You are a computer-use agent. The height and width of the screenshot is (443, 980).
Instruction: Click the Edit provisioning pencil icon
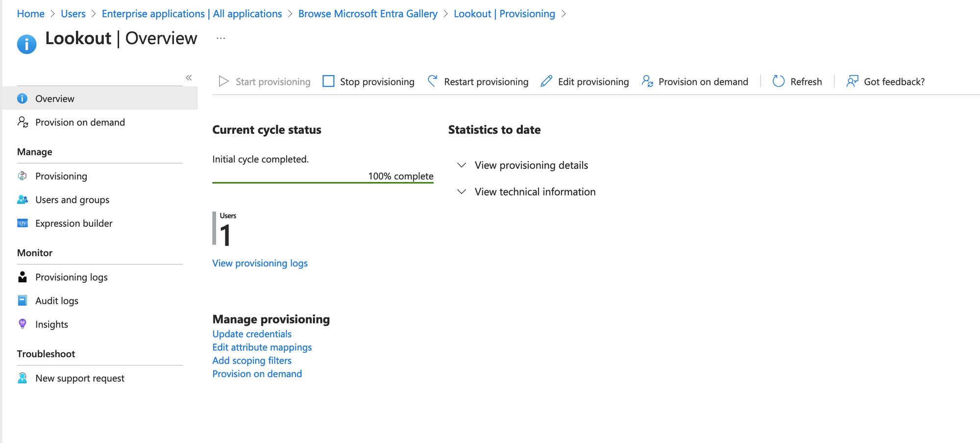(546, 81)
